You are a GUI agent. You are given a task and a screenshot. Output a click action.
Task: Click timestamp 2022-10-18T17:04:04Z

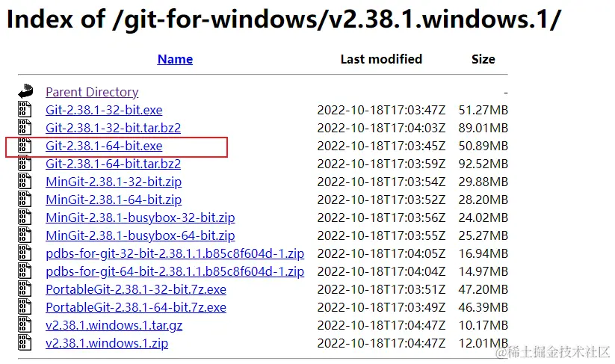381,271
